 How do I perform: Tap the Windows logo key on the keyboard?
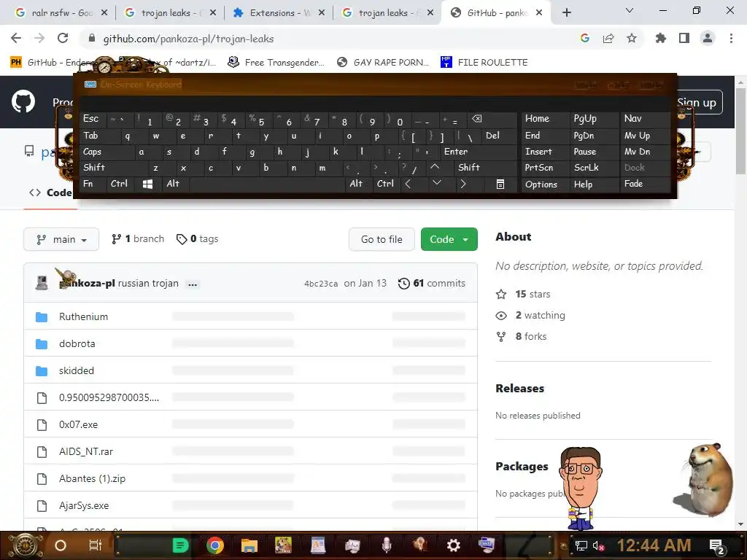(147, 184)
